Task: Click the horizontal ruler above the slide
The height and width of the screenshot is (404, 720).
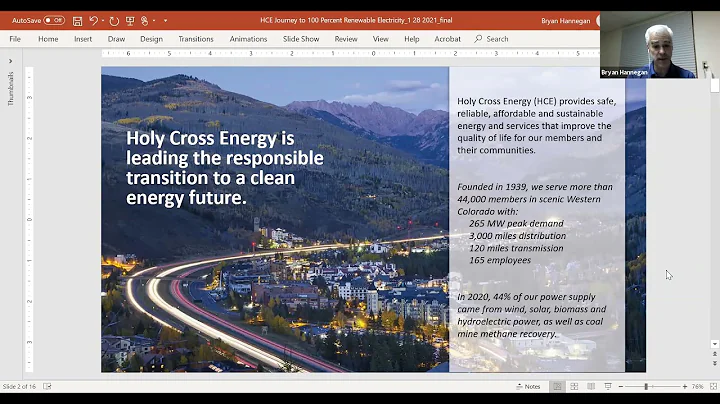Action: 350,54
